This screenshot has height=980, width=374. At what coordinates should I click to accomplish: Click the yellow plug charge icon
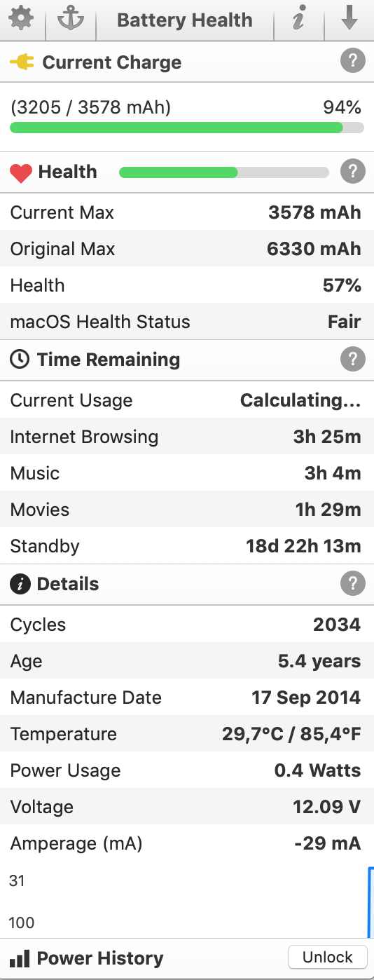click(x=22, y=62)
